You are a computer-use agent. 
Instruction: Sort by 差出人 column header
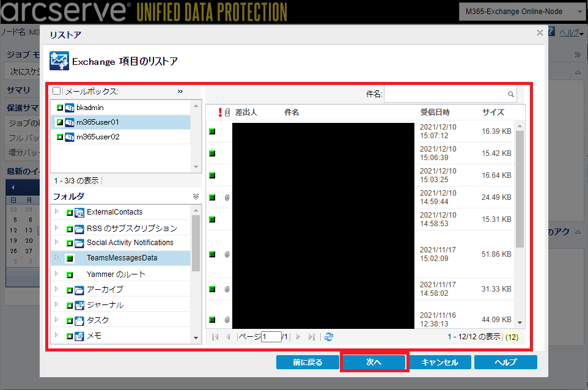246,112
